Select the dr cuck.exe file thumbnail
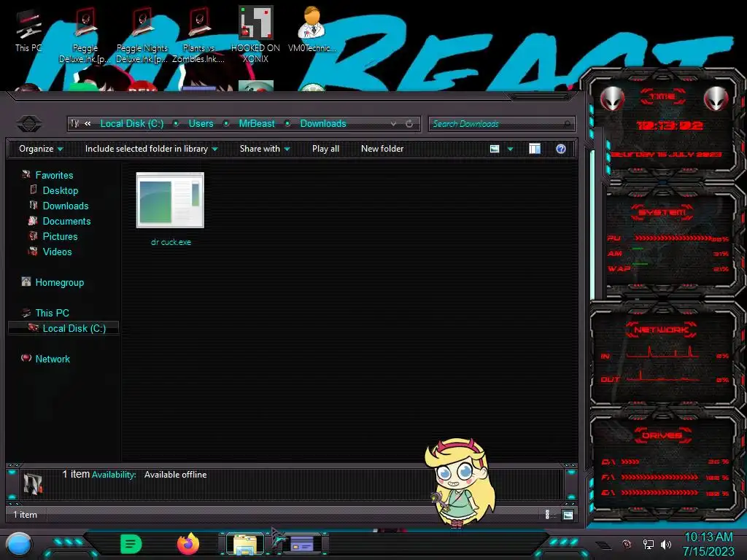 170,201
